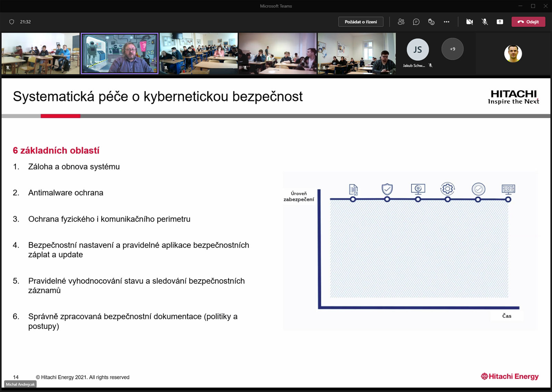
Task: Toggle the camera on
Action: pos(470,22)
